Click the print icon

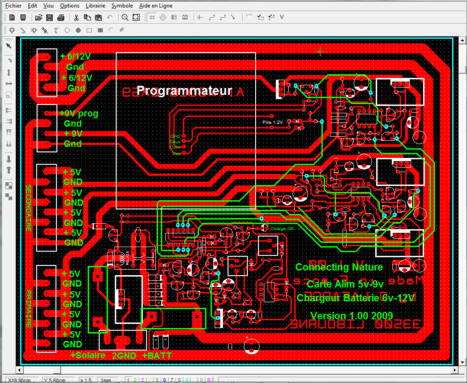click(x=61, y=17)
